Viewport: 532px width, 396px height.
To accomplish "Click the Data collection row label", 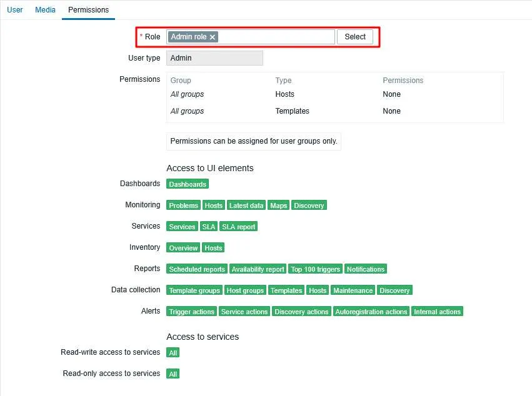I will tap(136, 290).
